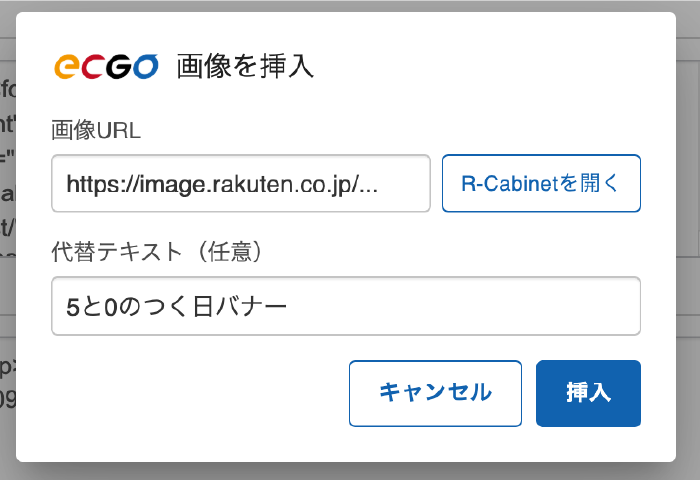Click the 画像URL field label
Screen dimensions: 700x480
[96, 130]
